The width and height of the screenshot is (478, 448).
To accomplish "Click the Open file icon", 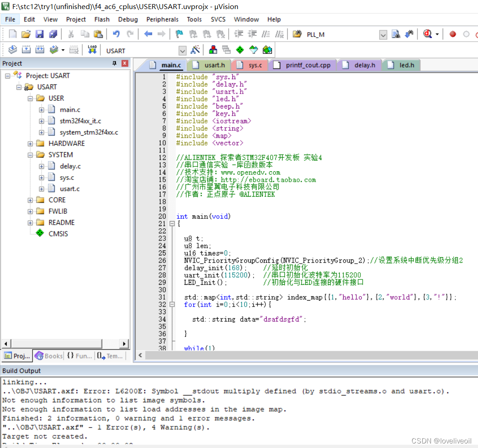I will click(26, 34).
